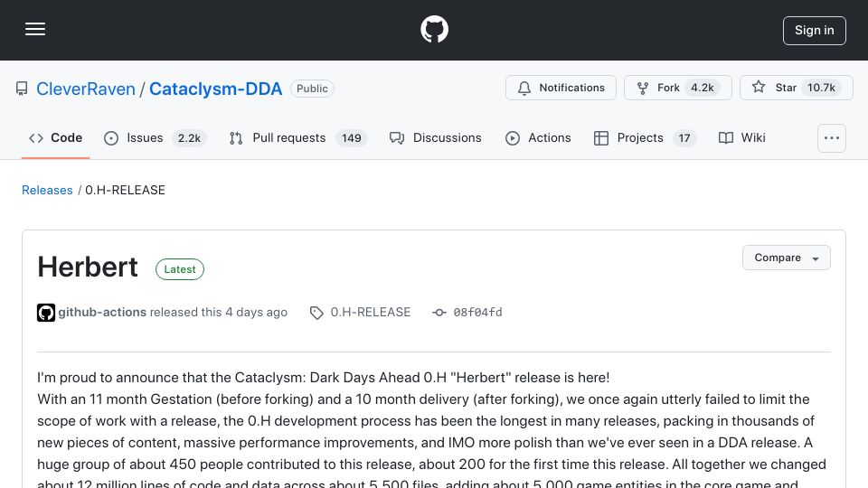
Task: Click the commit icon beside 08f04fd
Action: (439, 313)
